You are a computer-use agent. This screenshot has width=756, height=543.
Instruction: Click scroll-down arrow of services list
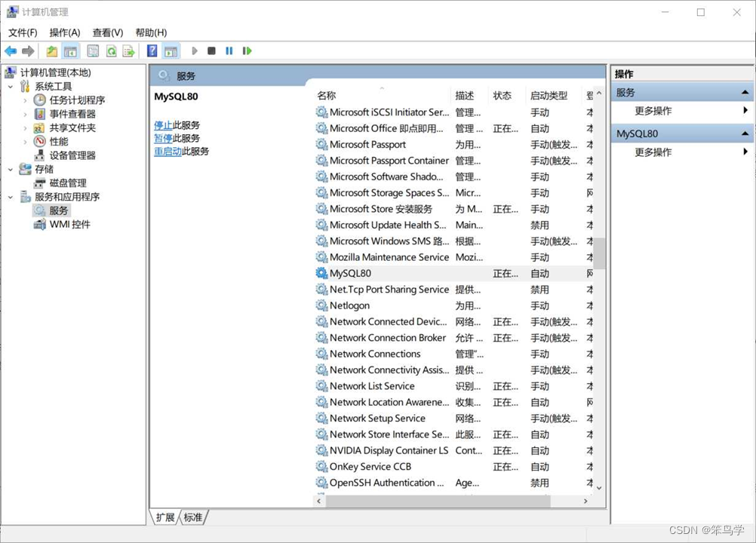click(x=599, y=488)
